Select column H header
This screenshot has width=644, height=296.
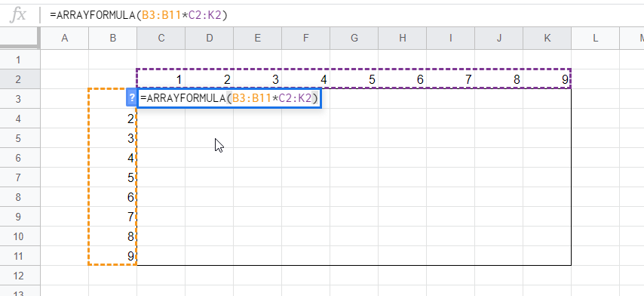point(403,39)
